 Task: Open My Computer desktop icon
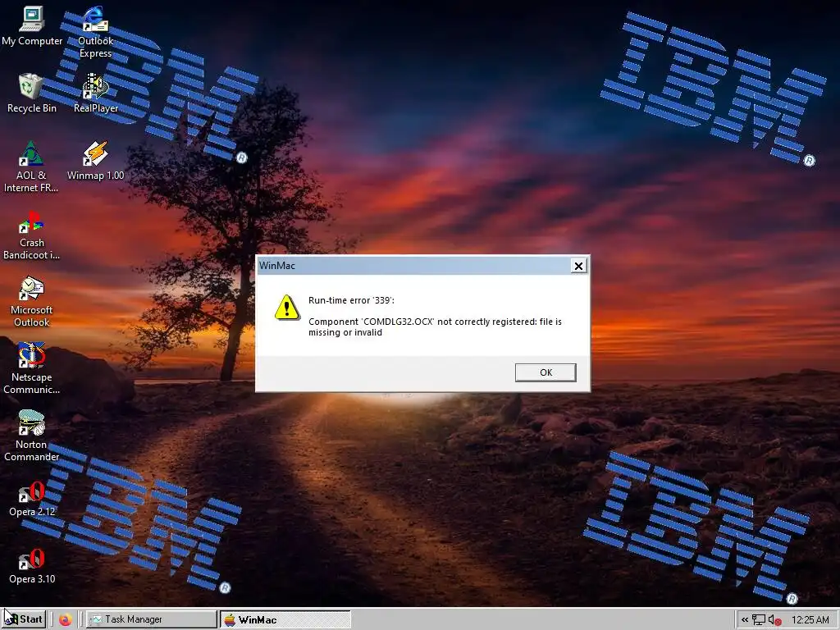[x=32, y=27]
